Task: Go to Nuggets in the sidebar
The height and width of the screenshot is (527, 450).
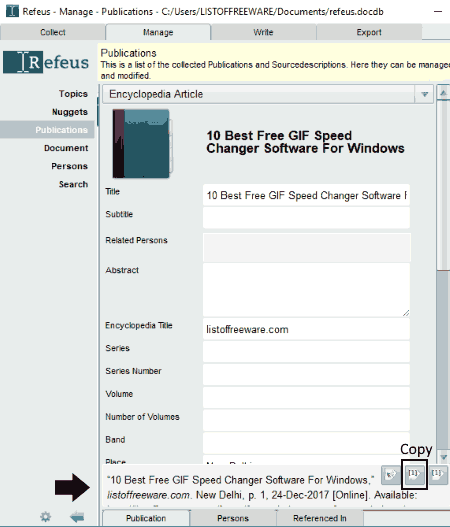Action: [70, 112]
